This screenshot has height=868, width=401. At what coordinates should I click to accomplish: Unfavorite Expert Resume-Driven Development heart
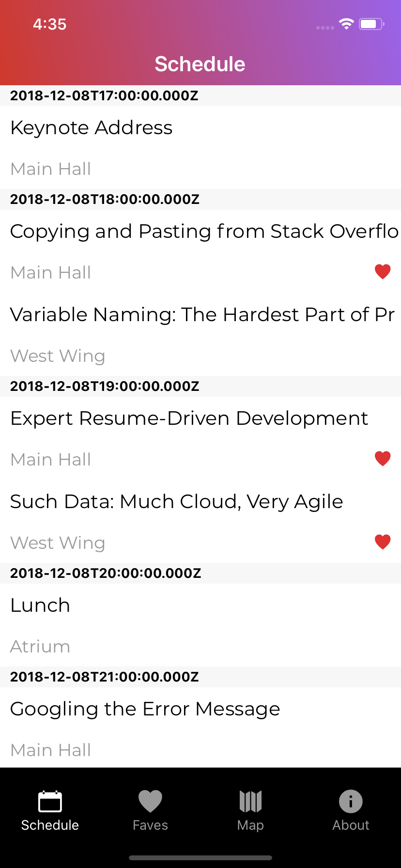point(383,459)
